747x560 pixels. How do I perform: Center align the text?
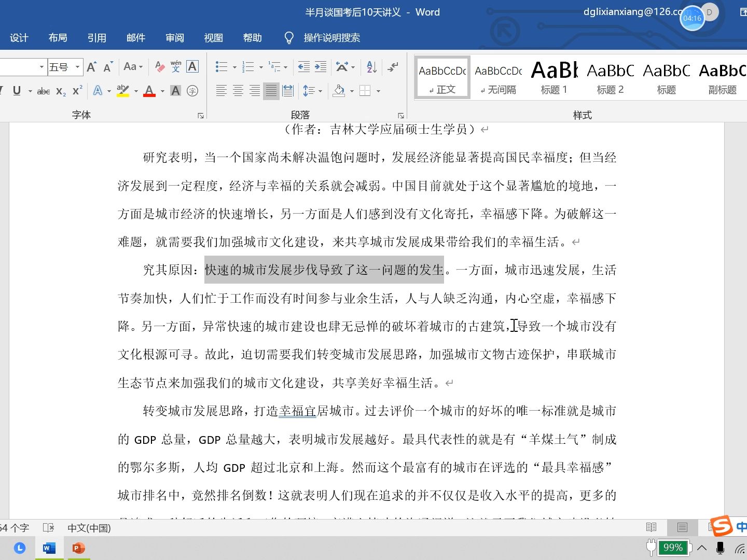click(x=238, y=91)
